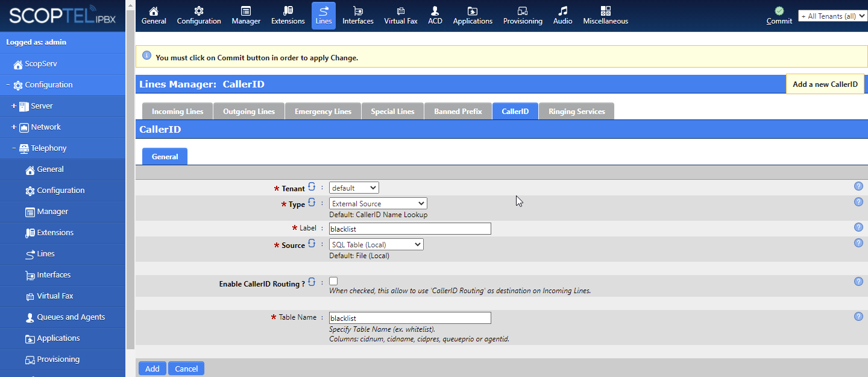Screen dimensions: 868x377
Task: Collapse the Telephony sidebar node
Action: click(14, 148)
